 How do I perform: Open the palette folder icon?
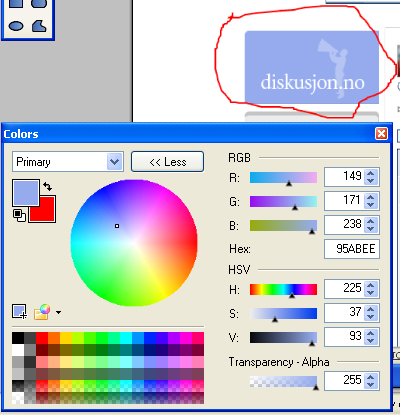pyautogui.click(x=42, y=312)
